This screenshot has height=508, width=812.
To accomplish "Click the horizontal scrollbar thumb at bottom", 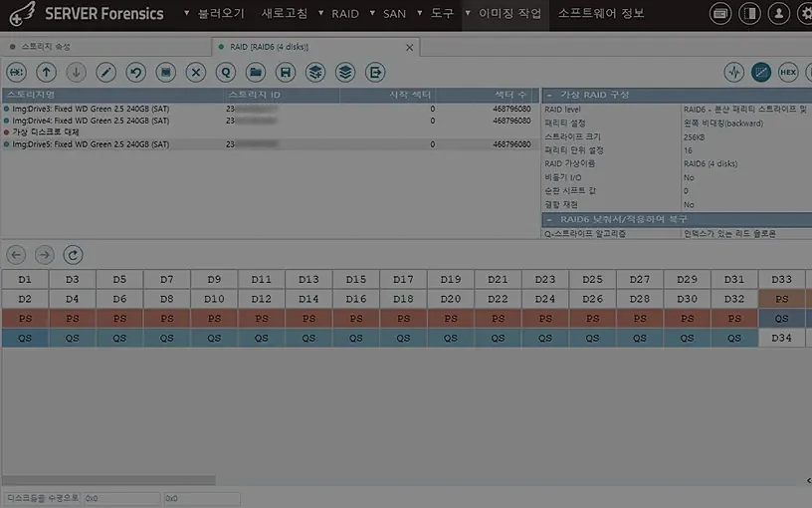I will point(108,480).
